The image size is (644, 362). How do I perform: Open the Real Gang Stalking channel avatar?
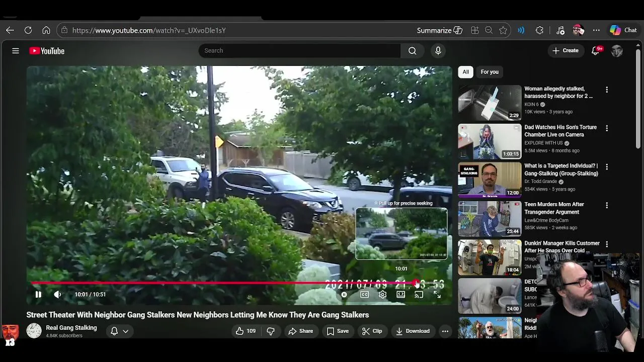click(x=34, y=331)
